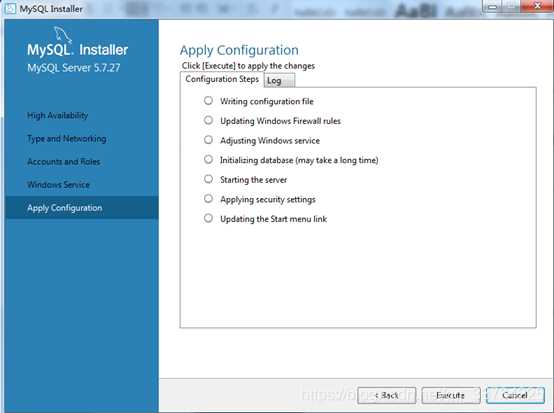Click the 'Apply Configuration' page heading
The height and width of the screenshot is (413, 554).
239,50
